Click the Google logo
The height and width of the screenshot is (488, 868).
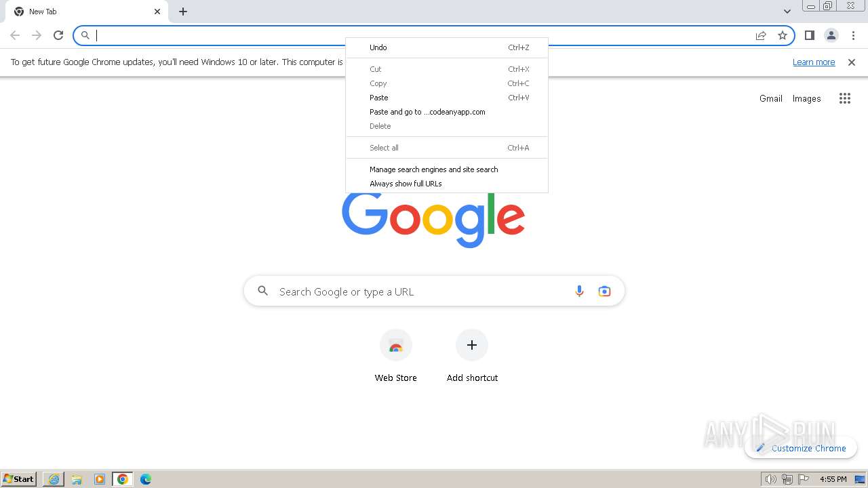[x=433, y=220]
